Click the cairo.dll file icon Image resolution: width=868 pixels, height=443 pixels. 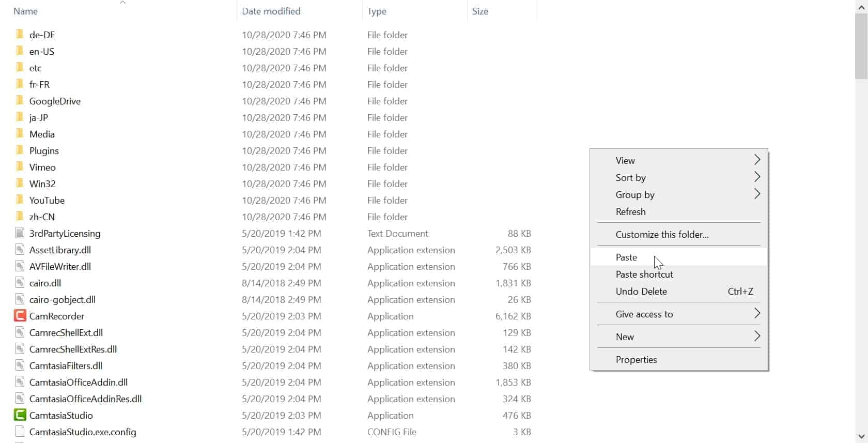pyautogui.click(x=20, y=283)
